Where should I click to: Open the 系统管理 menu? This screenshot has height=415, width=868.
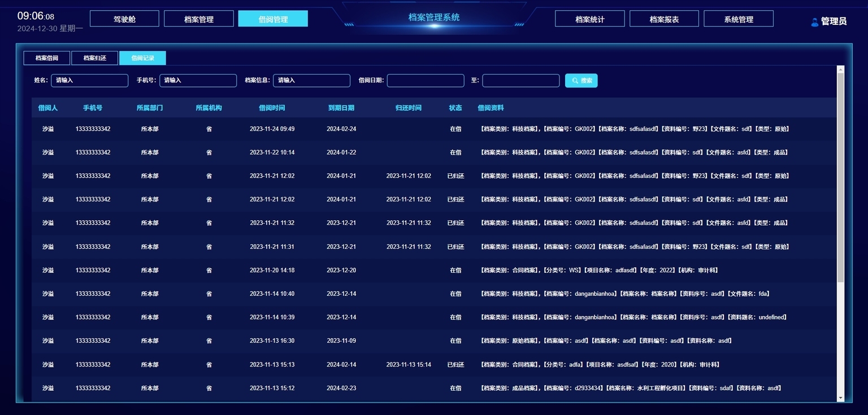click(x=739, y=19)
